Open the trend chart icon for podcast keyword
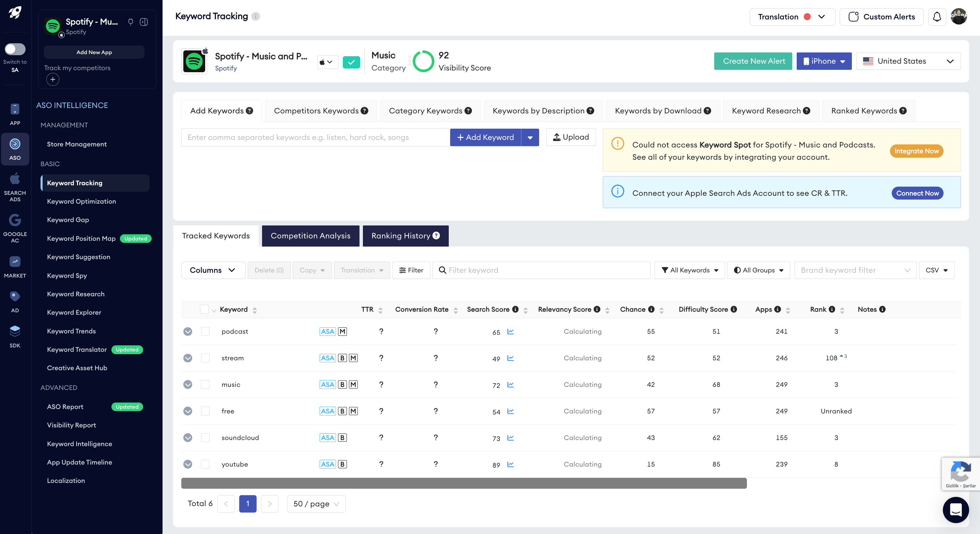Screen dimensions: 980x534 click(x=511, y=331)
